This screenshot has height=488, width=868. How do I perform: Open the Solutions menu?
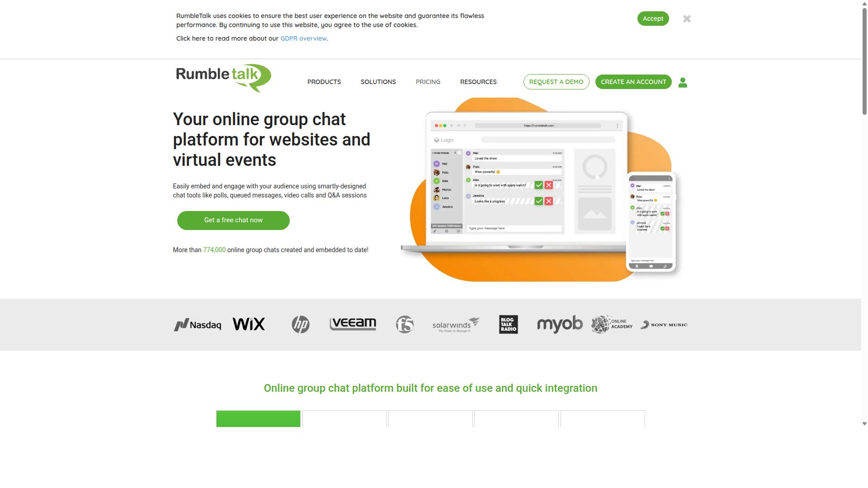378,82
